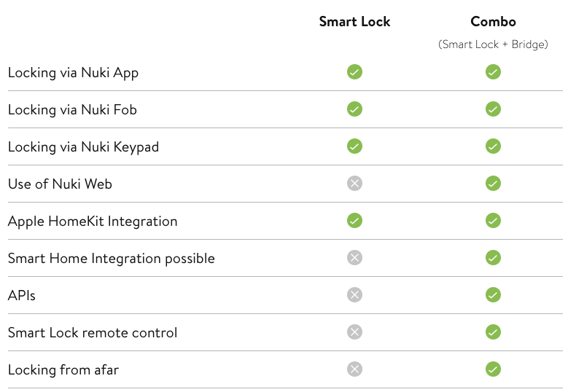Screen dimensions: 568x392
Task: Click Smart Lock checkmark for Locking via Nuki Keypad
Action: click(x=354, y=146)
